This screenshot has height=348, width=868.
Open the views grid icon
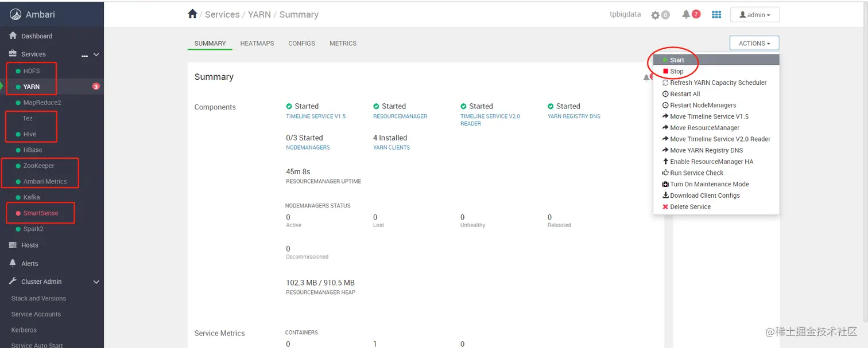pos(716,14)
